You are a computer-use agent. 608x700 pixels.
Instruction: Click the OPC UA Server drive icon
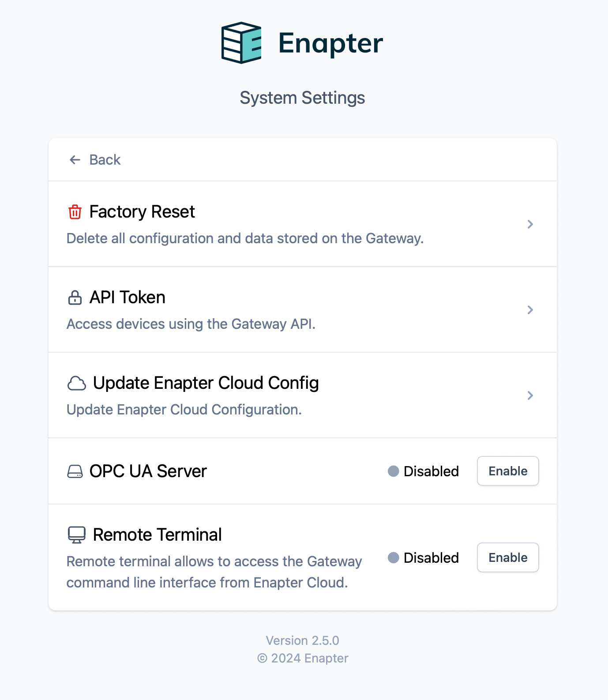tap(75, 471)
